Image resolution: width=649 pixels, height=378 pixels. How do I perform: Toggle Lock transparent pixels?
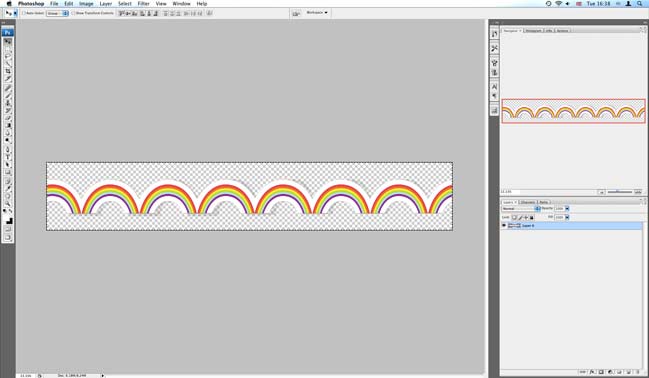(514, 217)
